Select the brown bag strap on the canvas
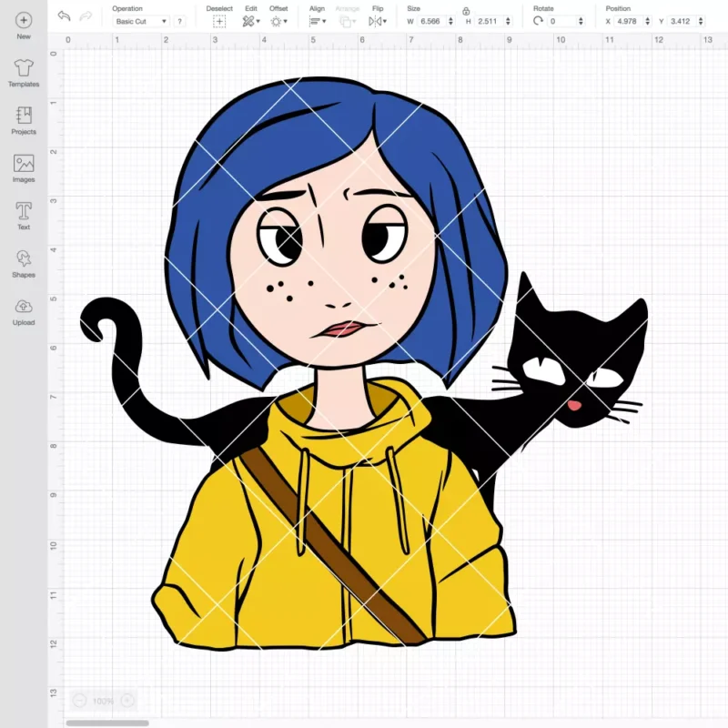728x728 pixels. (x=335, y=547)
